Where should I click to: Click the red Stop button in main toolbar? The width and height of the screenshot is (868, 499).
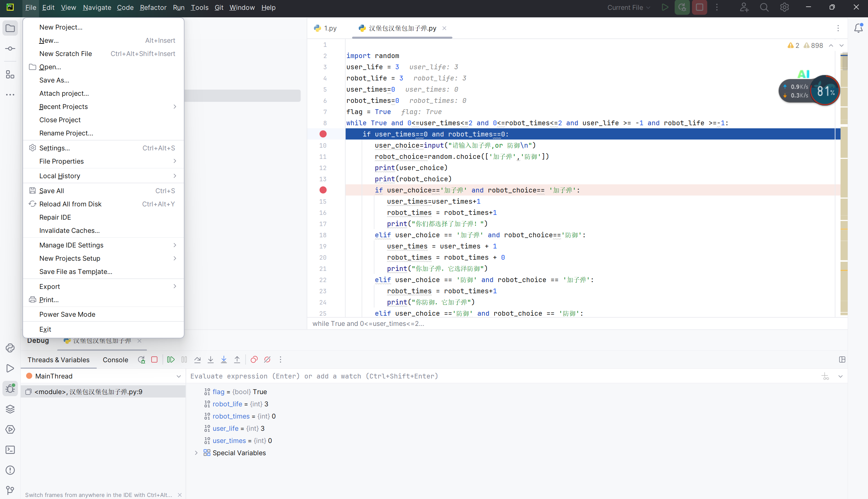point(699,7)
